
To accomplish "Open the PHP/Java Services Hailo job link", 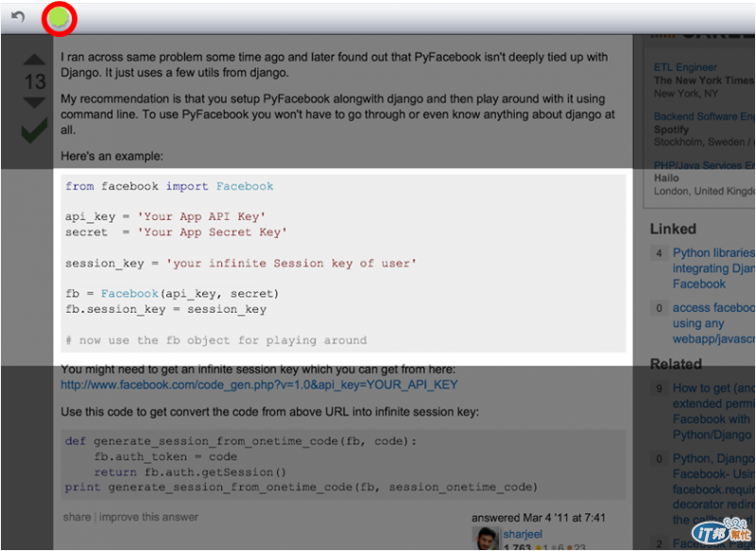I will click(x=704, y=165).
